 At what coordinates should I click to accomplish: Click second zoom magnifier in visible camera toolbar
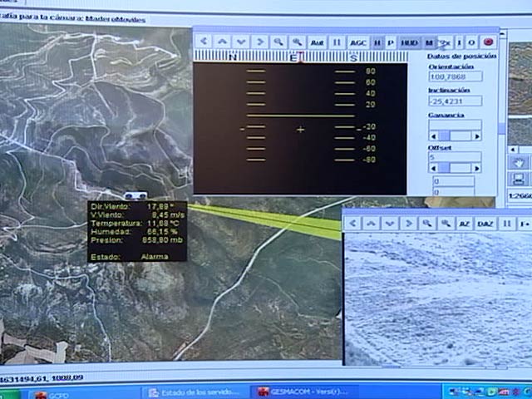click(x=446, y=224)
